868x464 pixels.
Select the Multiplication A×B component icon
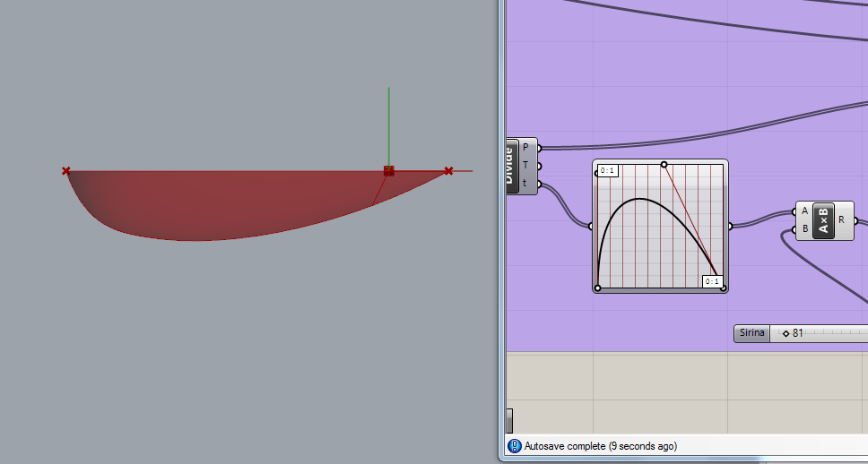[823, 220]
